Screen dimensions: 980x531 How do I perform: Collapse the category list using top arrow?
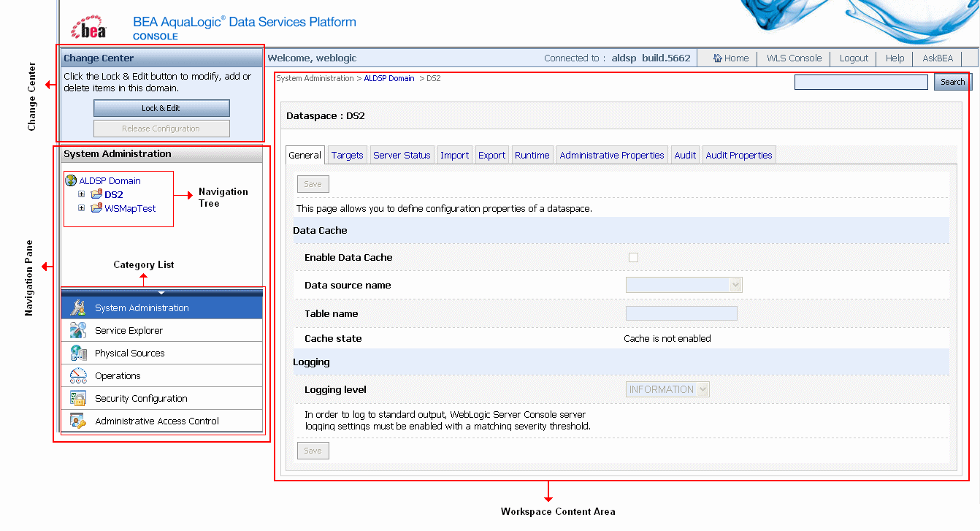tap(161, 293)
